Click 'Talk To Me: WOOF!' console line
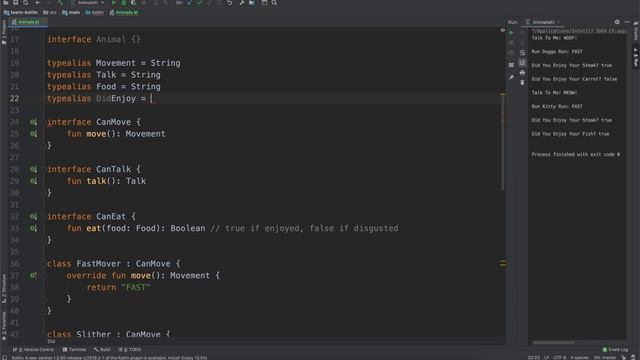This screenshot has height=360, width=640. (554, 38)
